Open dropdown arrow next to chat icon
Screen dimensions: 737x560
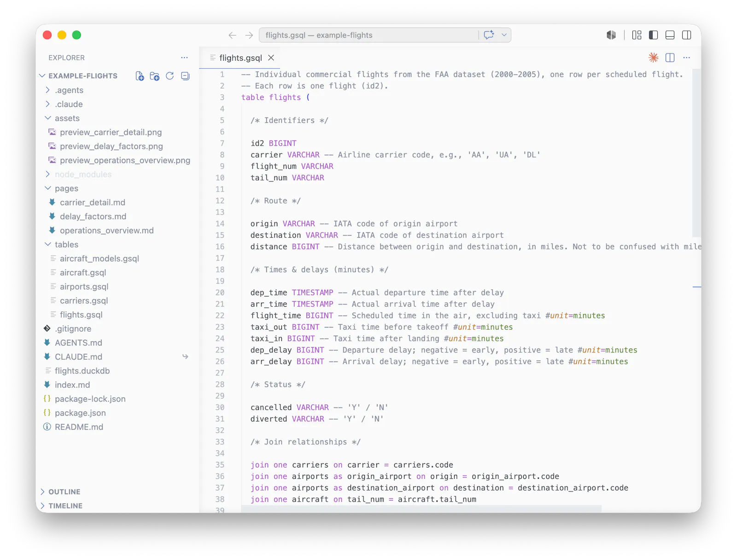[x=504, y=35]
